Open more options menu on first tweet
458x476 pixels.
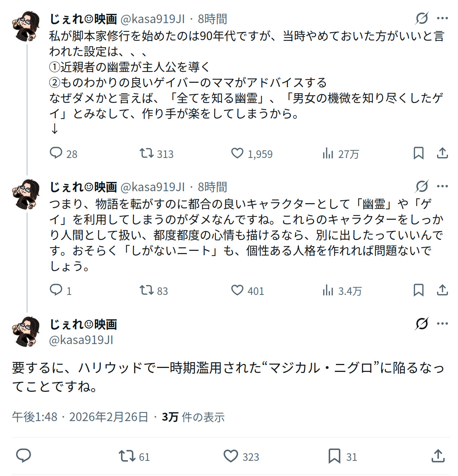point(442,18)
